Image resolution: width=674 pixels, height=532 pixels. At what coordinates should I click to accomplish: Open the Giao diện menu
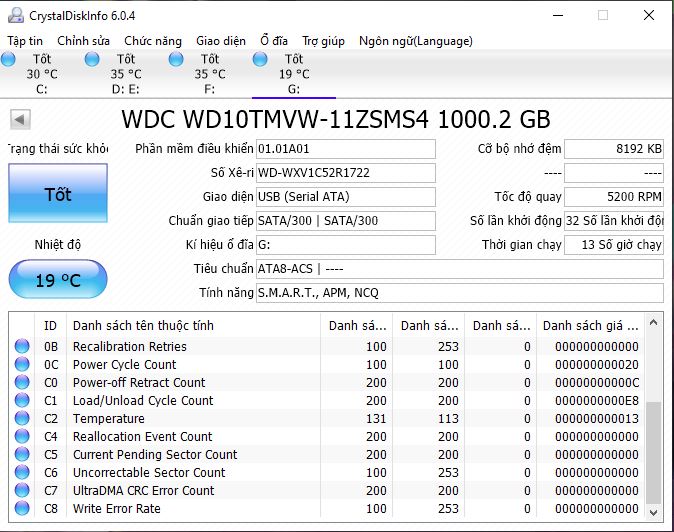pyautogui.click(x=221, y=41)
